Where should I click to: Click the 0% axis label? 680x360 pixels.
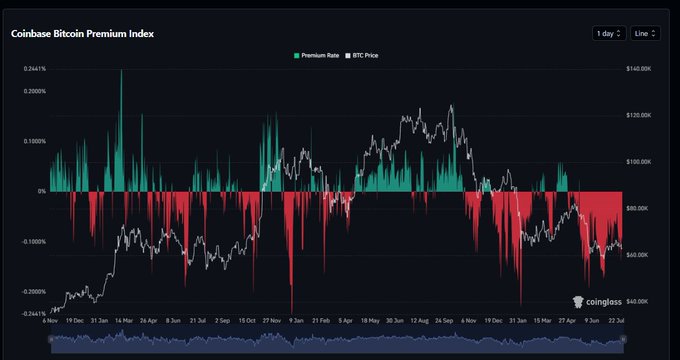pyautogui.click(x=42, y=191)
